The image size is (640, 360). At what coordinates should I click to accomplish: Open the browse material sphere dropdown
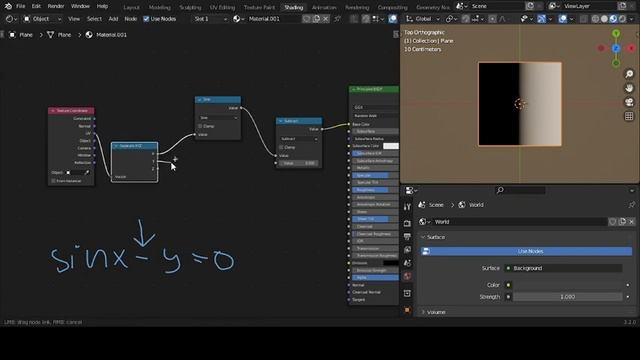[239, 19]
